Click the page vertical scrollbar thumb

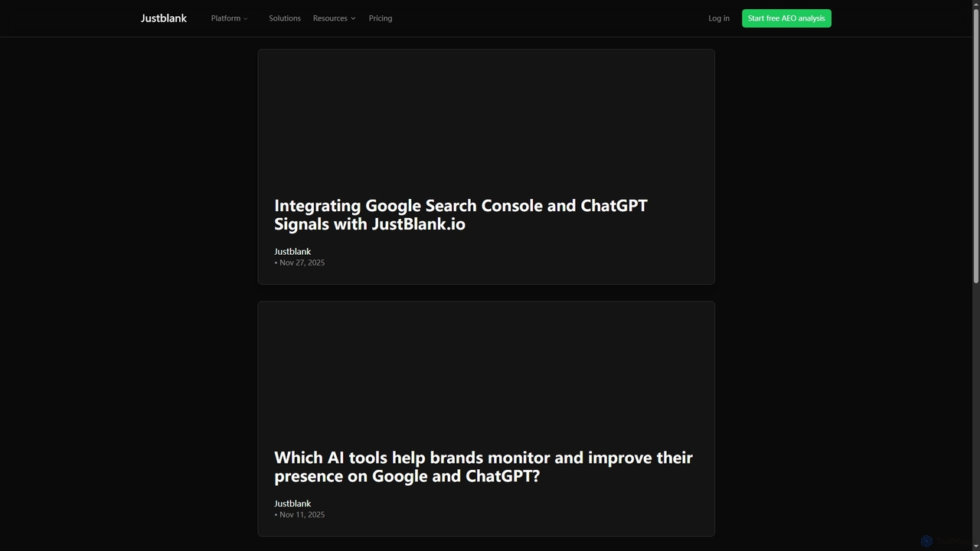click(x=975, y=145)
